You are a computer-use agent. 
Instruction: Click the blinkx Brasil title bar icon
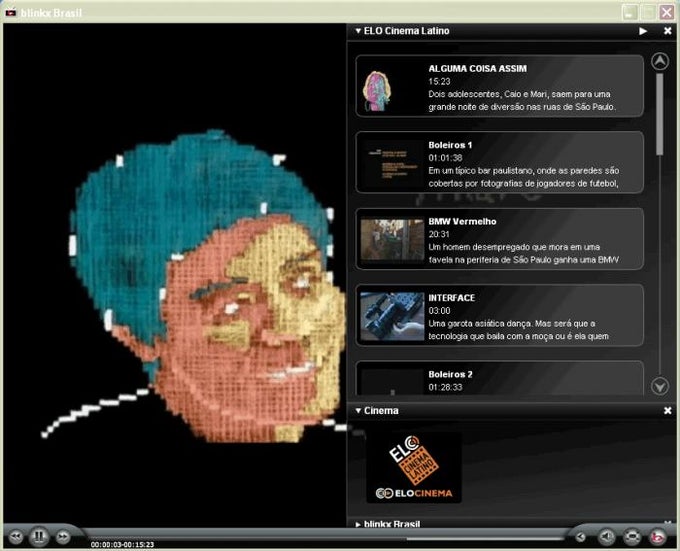[10, 13]
